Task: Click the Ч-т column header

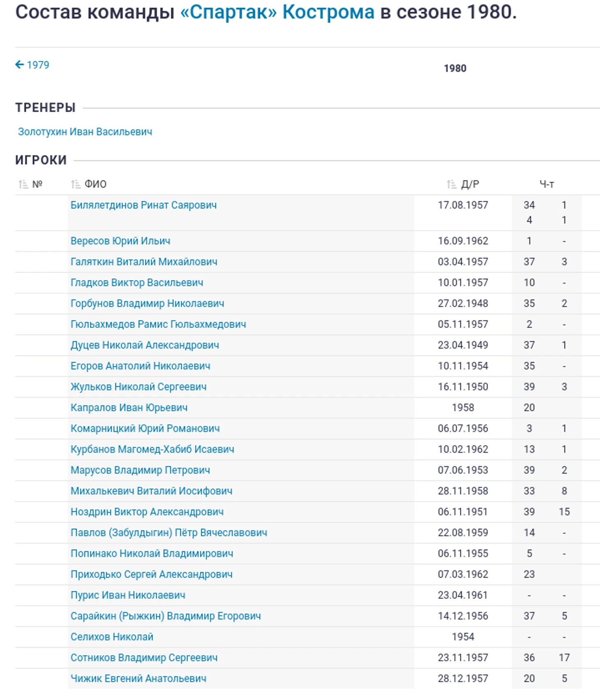Action: 547,184
